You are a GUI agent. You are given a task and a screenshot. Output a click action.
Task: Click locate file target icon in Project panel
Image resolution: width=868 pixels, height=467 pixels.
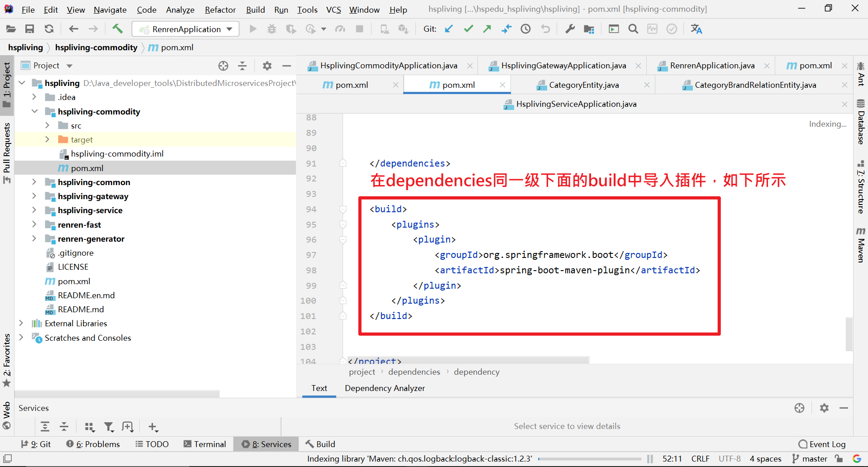pyautogui.click(x=223, y=66)
